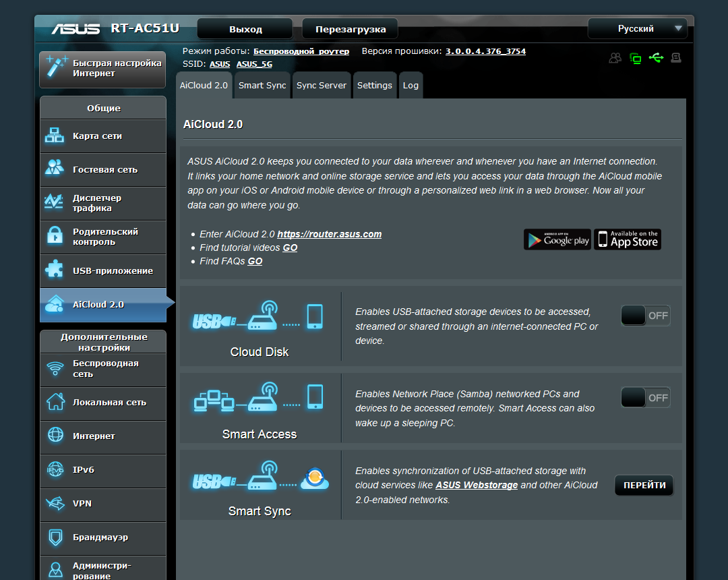Click the Интернет globe icon

tap(56, 435)
